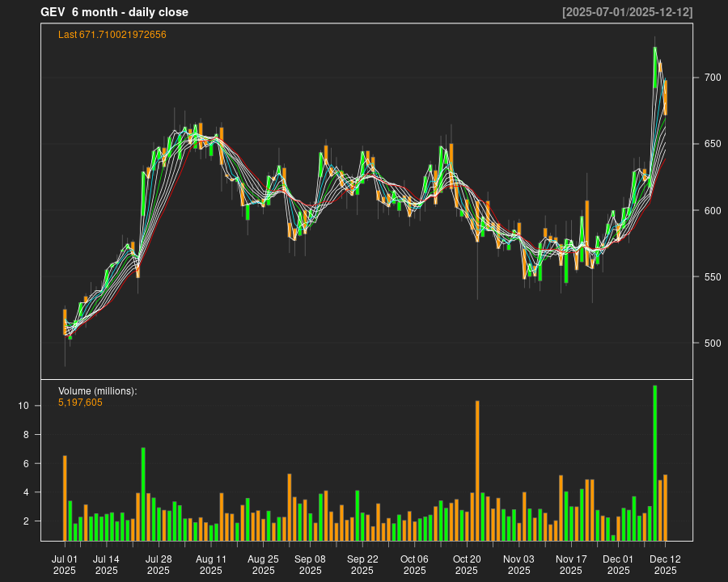Screen dimensions: 728x582
Task: Click the date range label in top-right corner
Action: coord(627,12)
